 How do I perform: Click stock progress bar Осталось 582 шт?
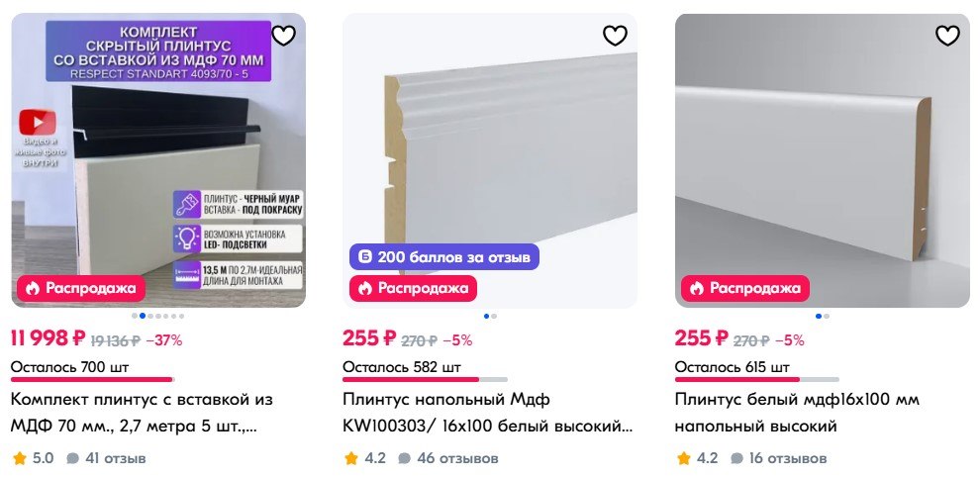click(425, 379)
